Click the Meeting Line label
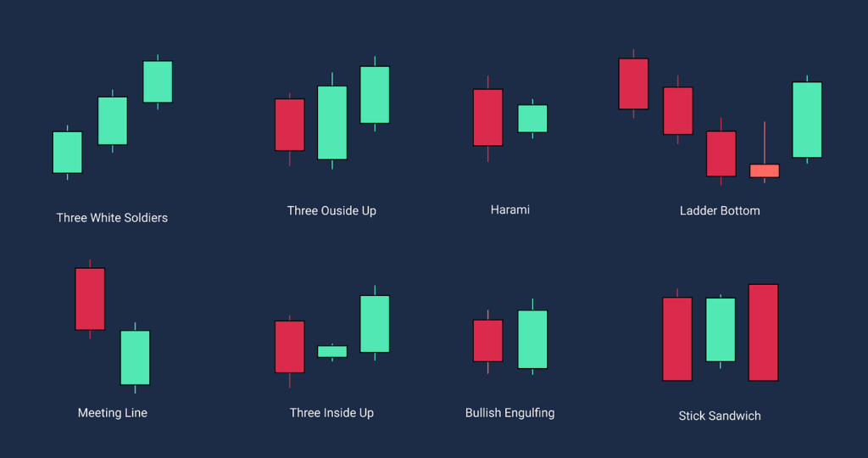This screenshot has height=458, width=868. tap(113, 412)
